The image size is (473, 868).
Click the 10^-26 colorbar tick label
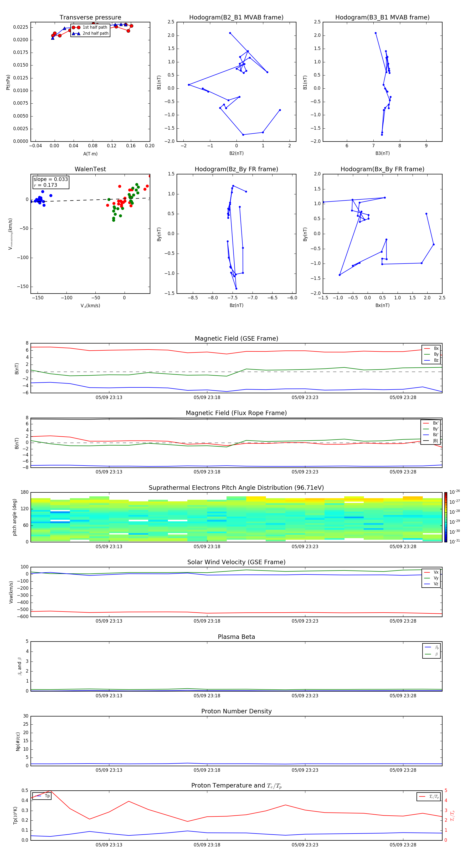(x=455, y=492)
